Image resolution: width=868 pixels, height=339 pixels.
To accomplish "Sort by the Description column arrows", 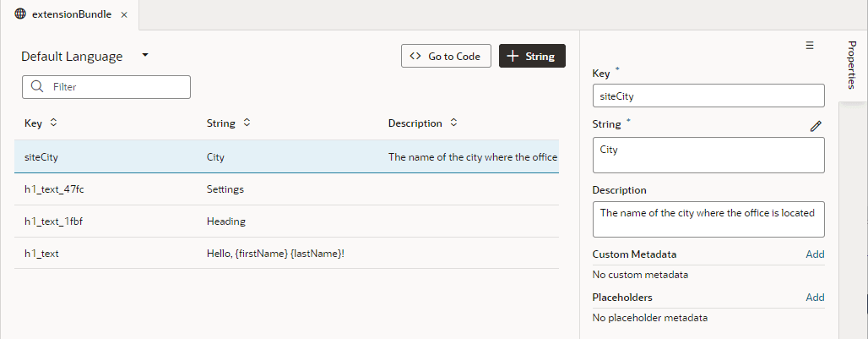I will click(453, 123).
